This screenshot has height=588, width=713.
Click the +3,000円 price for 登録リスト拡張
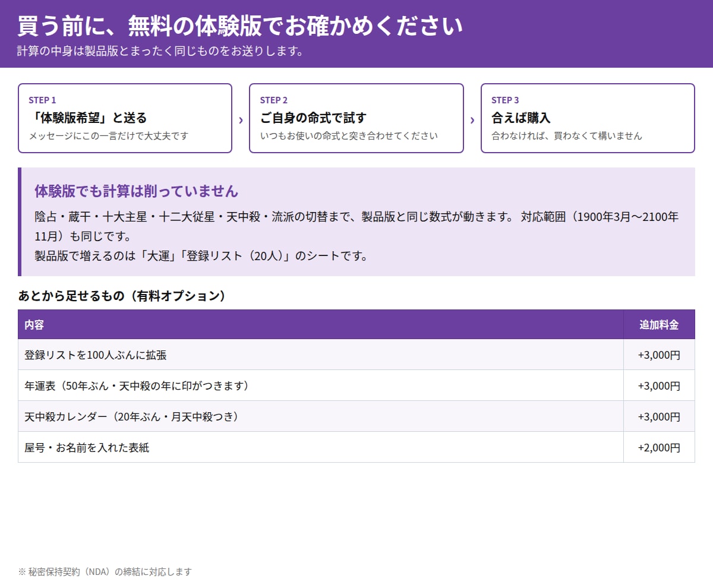click(x=659, y=355)
